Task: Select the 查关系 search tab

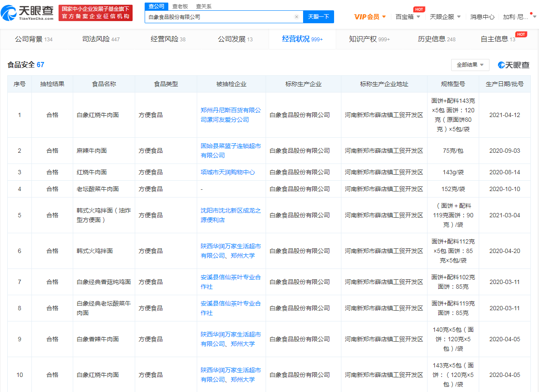Action: (x=204, y=6)
